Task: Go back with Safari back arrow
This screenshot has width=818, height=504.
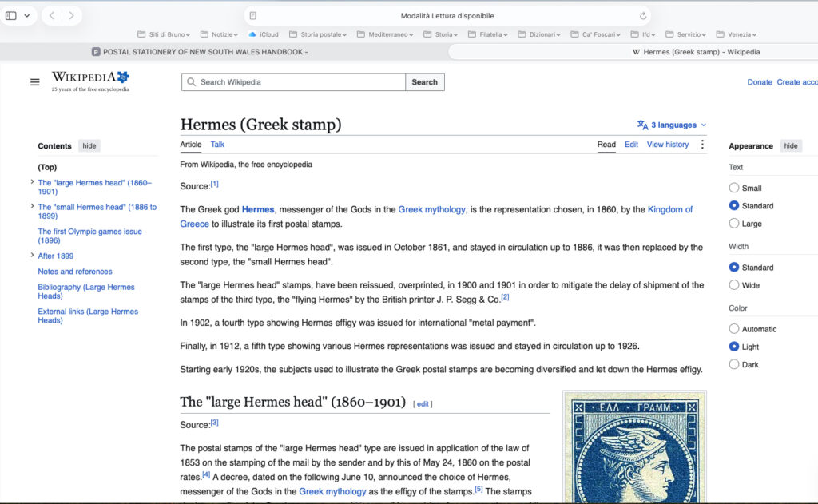Action: (52, 16)
